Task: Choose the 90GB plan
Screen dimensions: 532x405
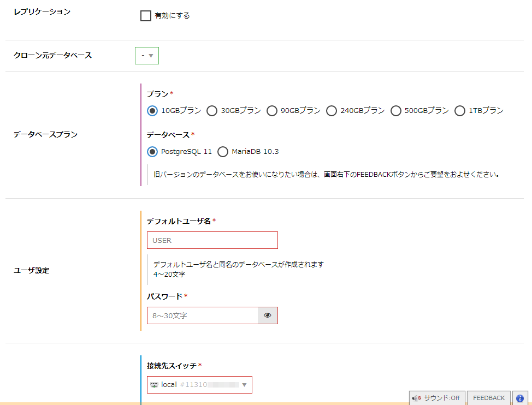Action: coord(272,111)
